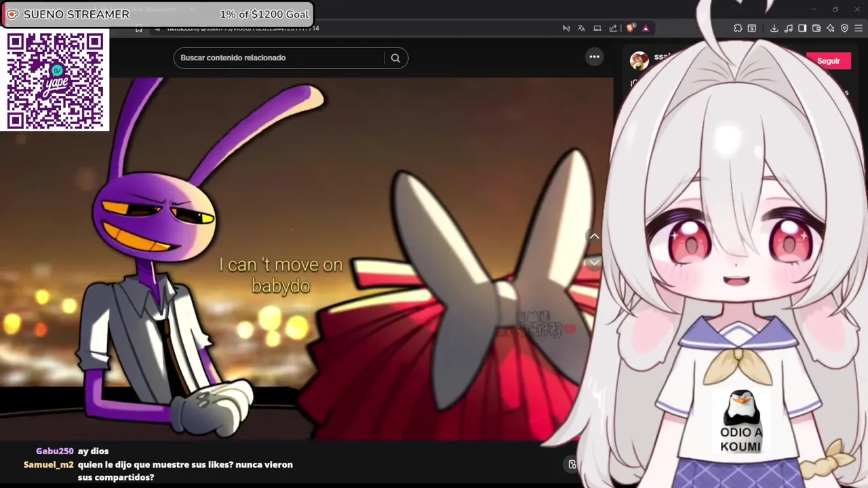Click the 'Buscar contenido relacionado' search field
This screenshot has width=868, height=488.
pyautogui.click(x=279, y=58)
